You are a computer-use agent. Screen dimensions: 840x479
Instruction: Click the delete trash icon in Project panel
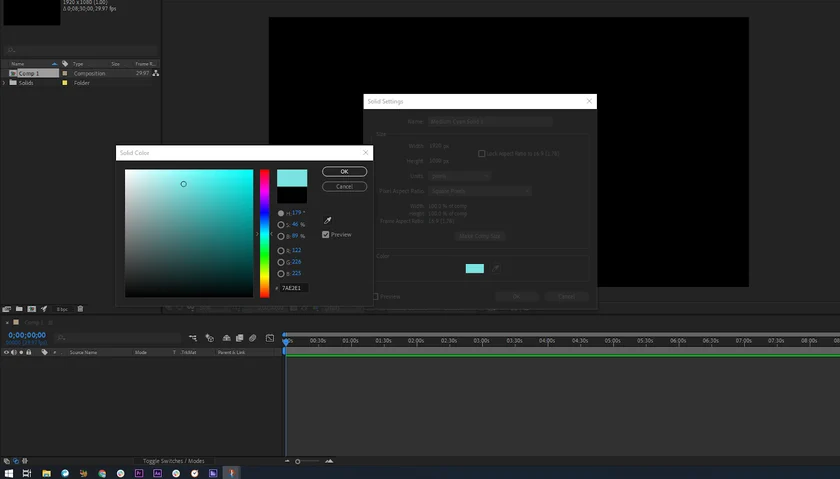point(81,309)
